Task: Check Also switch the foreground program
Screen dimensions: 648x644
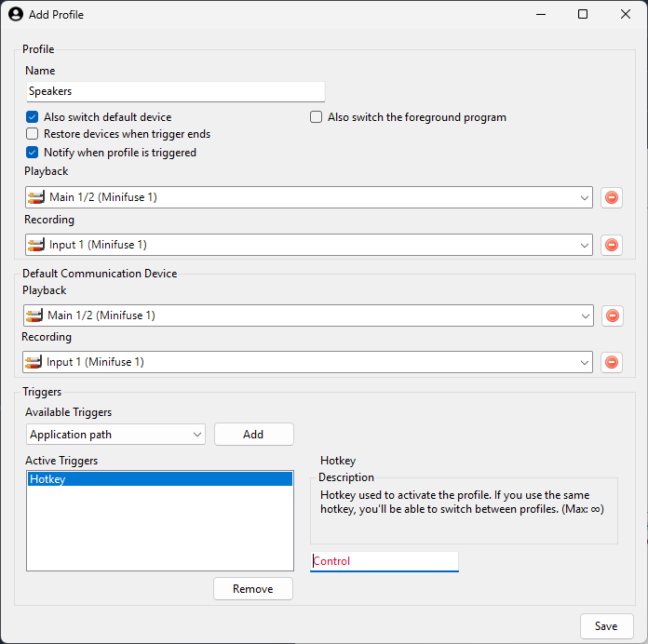Action: [x=317, y=117]
